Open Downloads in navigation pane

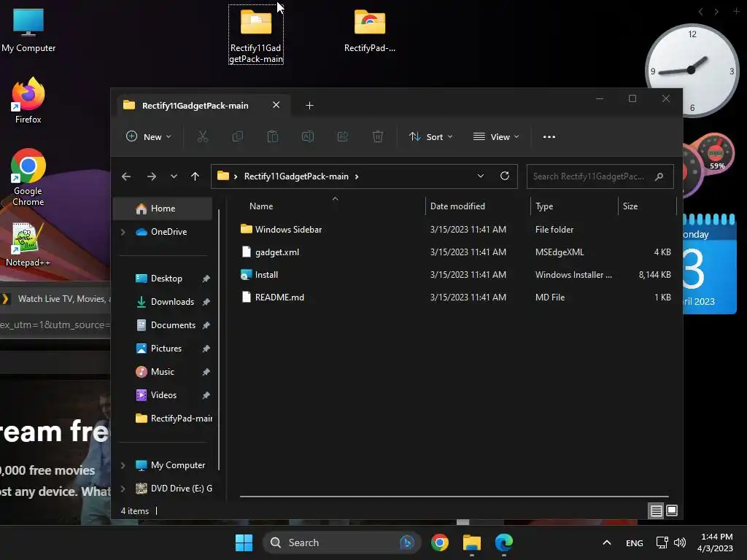(x=164, y=302)
